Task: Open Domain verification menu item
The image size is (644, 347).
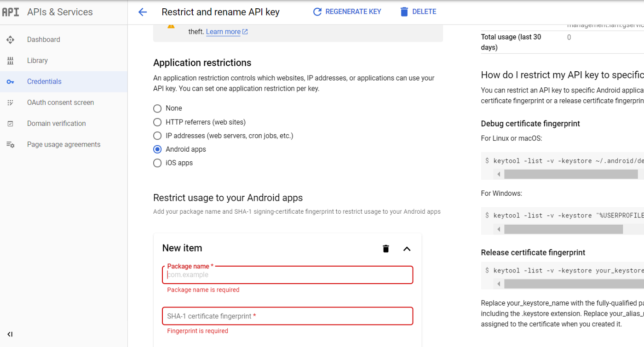Action: click(56, 124)
